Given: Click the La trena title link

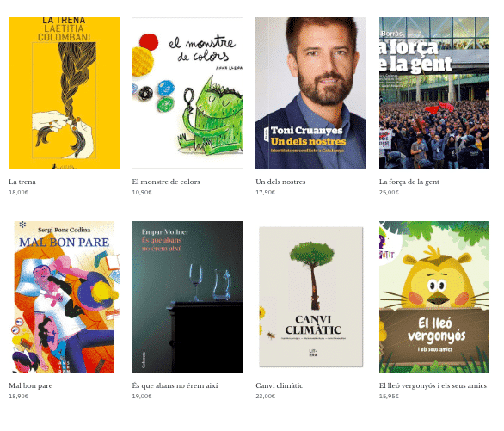Looking at the screenshot, I should coord(22,182).
